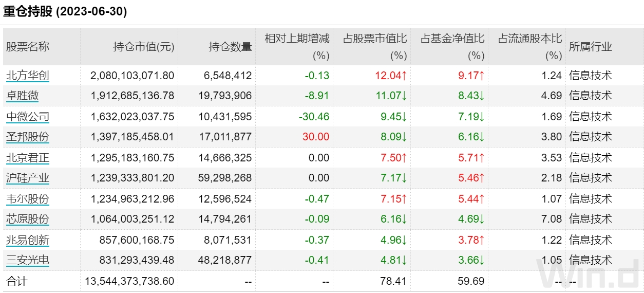Select market value 1,632,023,037.75
The image size is (644, 293).
[x=132, y=117]
